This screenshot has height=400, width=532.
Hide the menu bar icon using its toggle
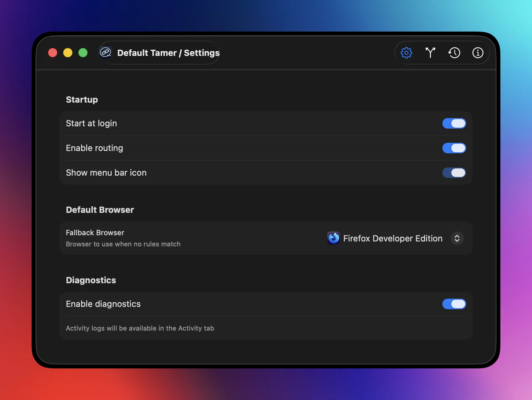[454, 173]
